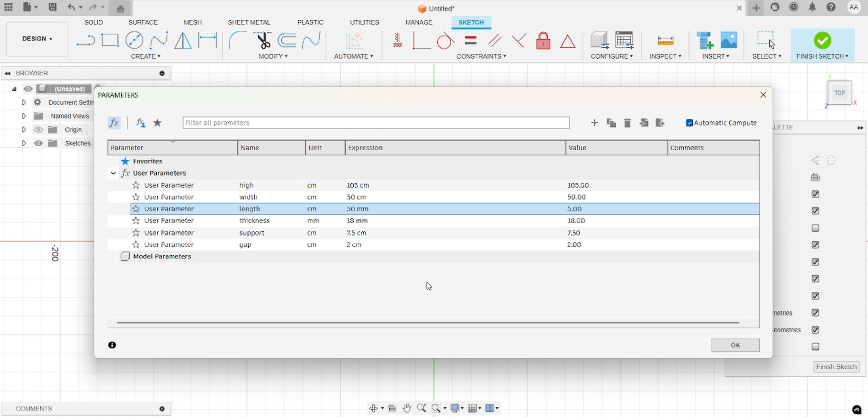Viewport: 868px width, 417px height.
Task: Open the CONSTRAINTS dropdown menu
Action: (481, 56)
